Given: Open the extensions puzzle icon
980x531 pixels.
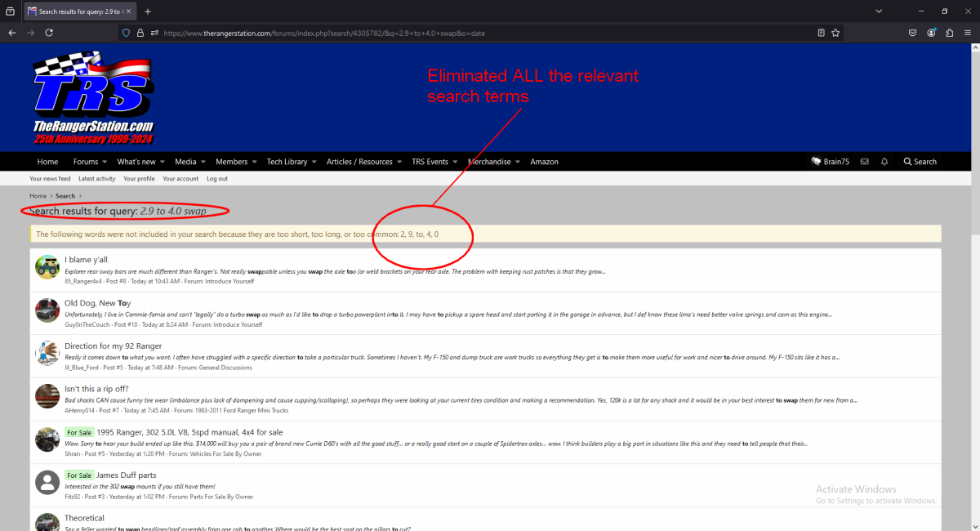Looking at the screenshot, I should (950, 33).
